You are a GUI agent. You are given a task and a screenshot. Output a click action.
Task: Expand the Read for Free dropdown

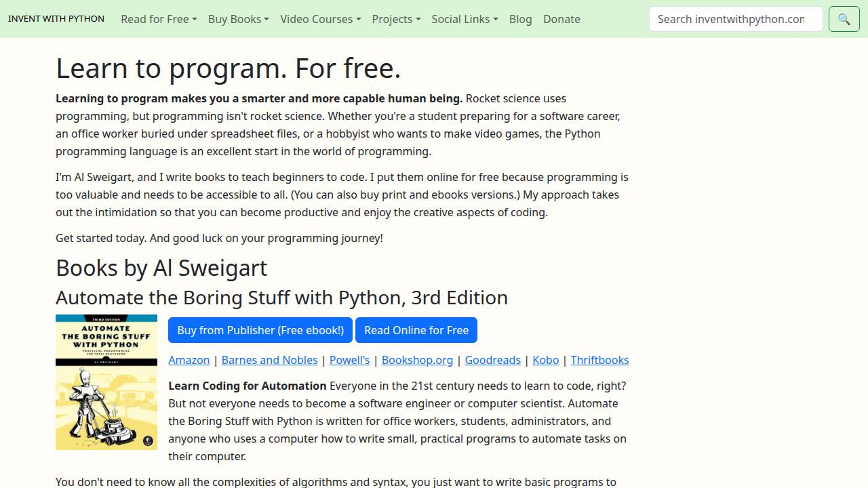coord(159,19)
